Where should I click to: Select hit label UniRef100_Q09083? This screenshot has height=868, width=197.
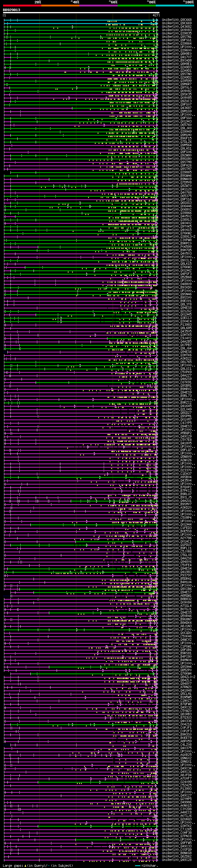(x=177, y=30)
